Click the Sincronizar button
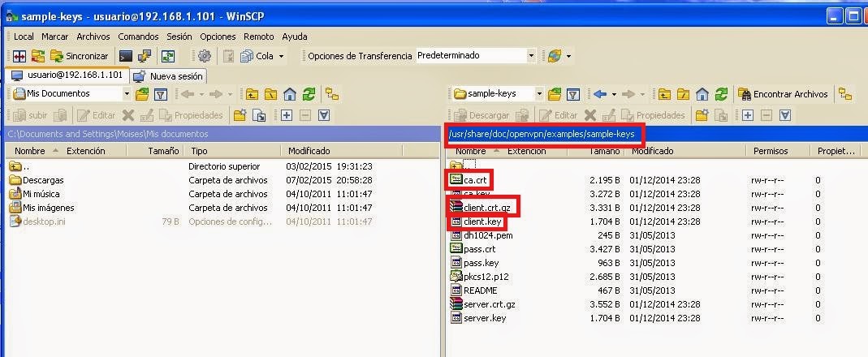 point(79,56)
